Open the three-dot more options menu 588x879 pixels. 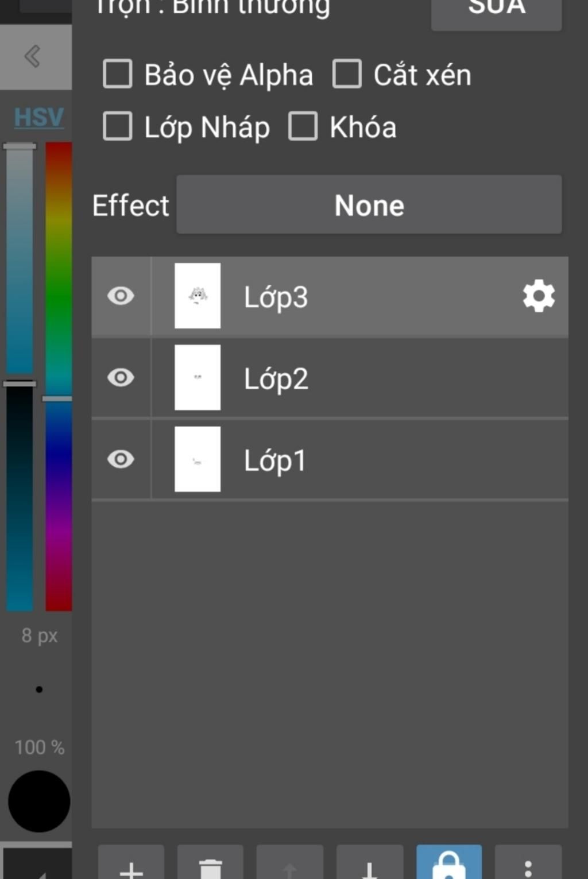[x=528, y=862]
